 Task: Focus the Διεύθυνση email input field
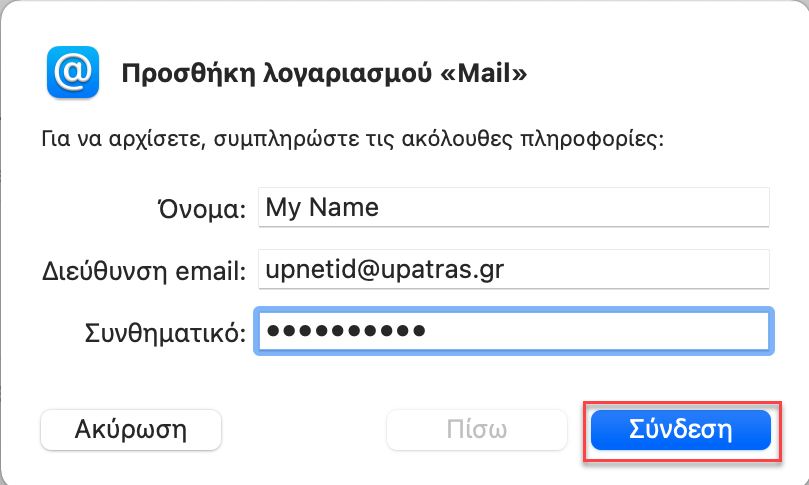[x=514, y=269]
